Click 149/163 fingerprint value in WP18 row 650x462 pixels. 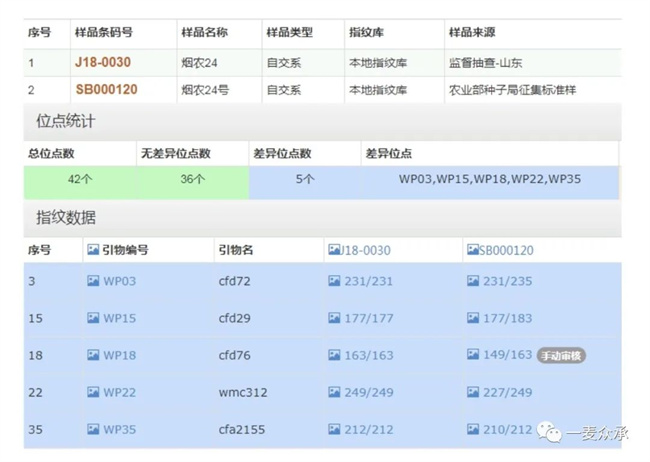508,355
